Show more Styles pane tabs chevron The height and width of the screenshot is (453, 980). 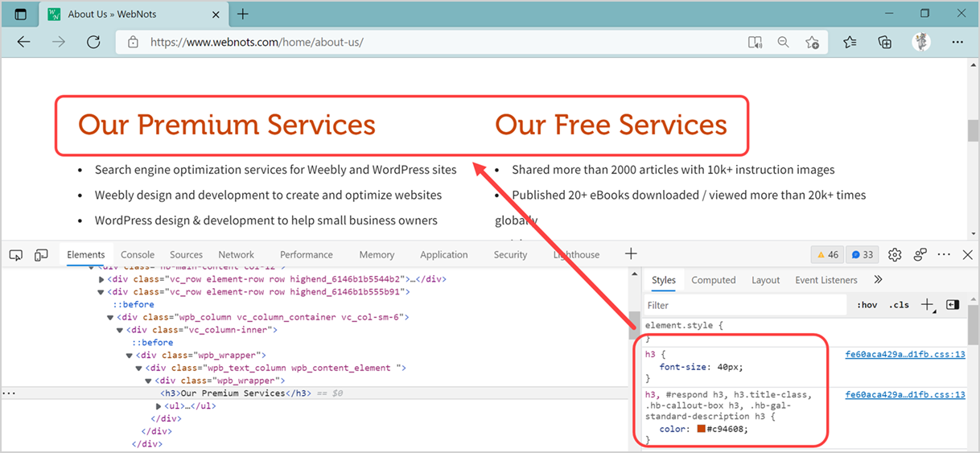[878, 280]
